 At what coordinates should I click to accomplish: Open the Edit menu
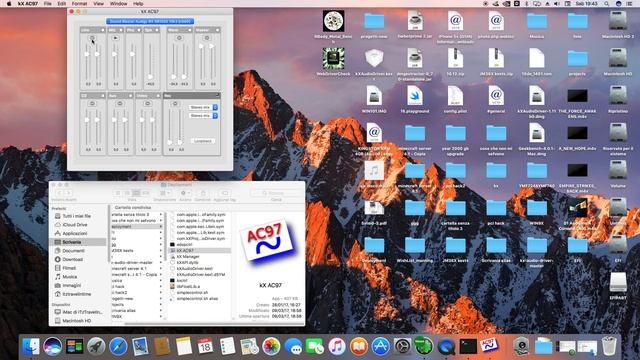coord(62,4)
